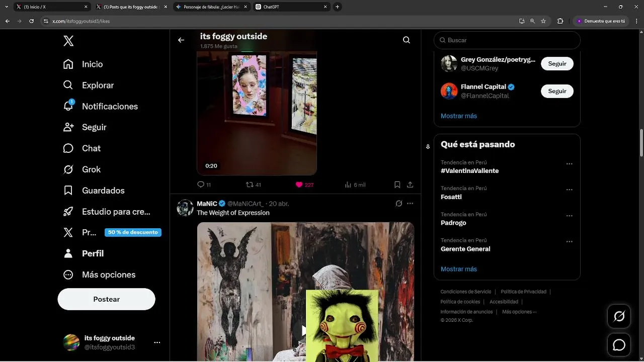Open Accesibilidad link
Image resolution: width=644 pixels, height=362 pixels.
pyautogui.click(x=504, y=302)
